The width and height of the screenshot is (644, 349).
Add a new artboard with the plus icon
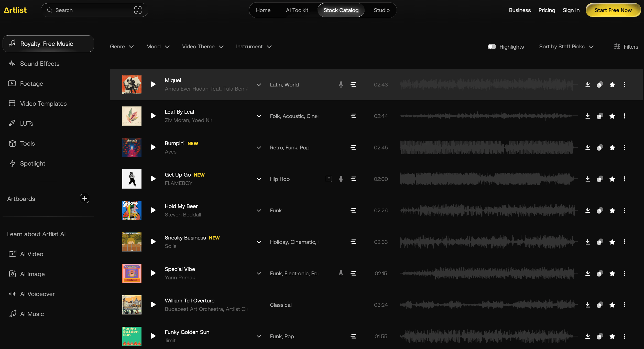85,198
